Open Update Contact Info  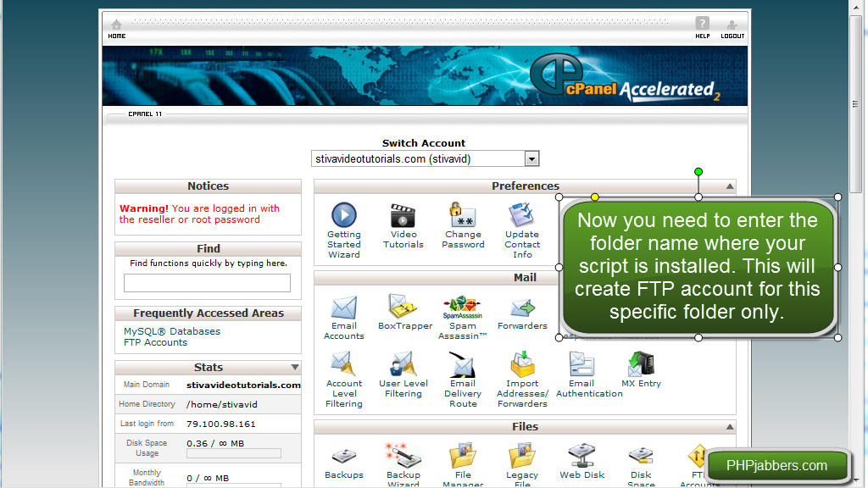522,230
